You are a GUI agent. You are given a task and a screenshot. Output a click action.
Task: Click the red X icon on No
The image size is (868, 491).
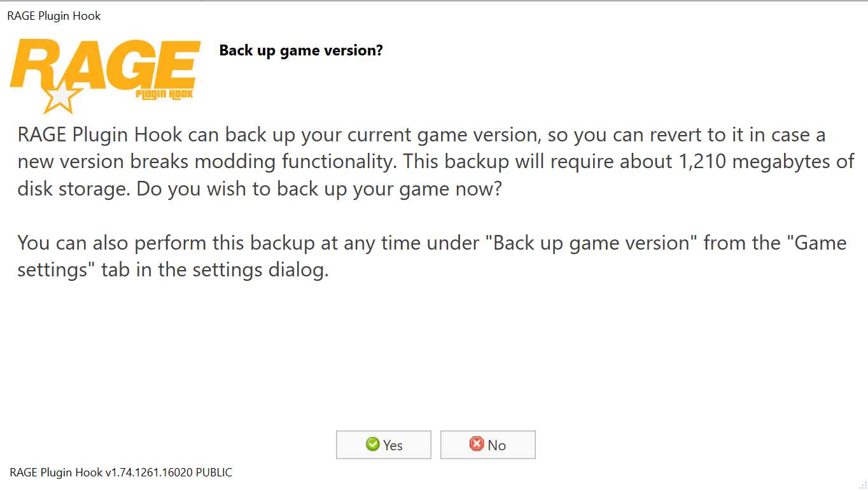[x=477, y=445]
